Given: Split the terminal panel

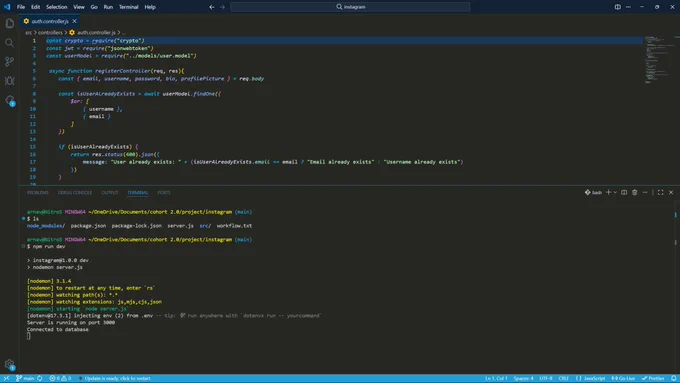Looking at the screenshot, I should pyautogui.click(x=624, y=192).
